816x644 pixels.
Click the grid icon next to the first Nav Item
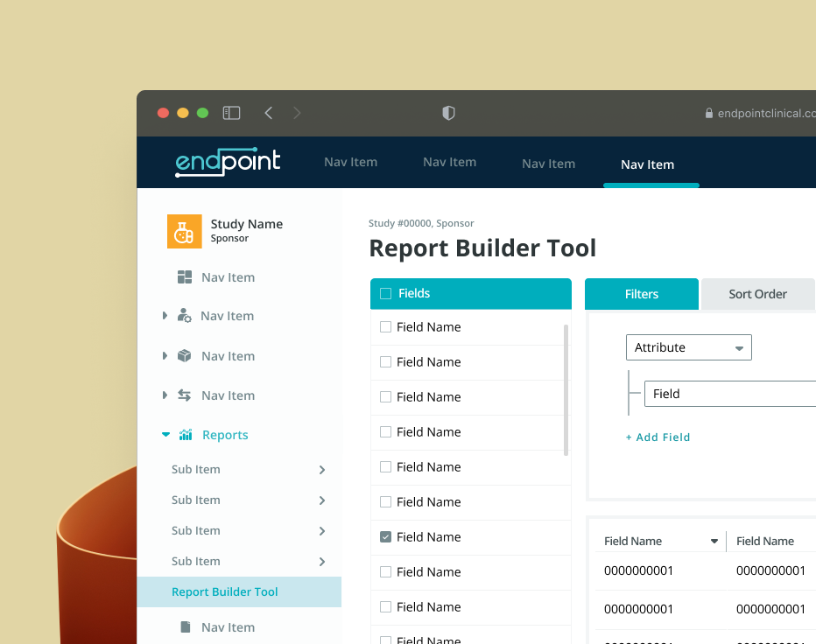click(187, 276)
